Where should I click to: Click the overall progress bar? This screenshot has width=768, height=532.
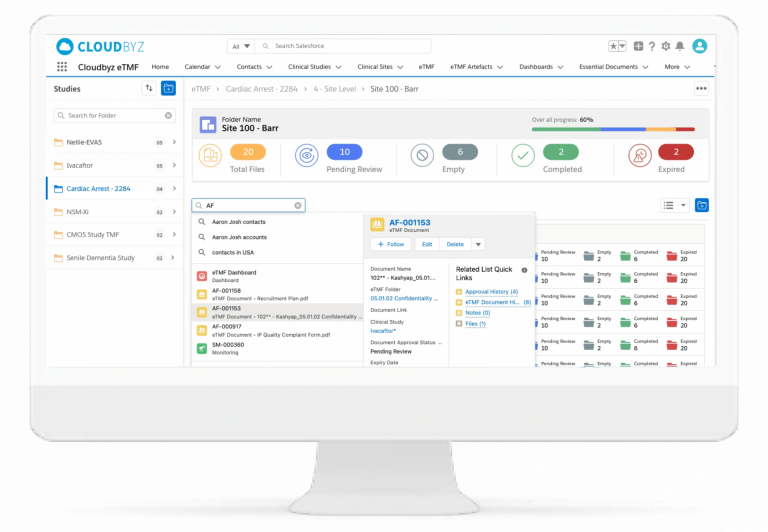(613, 129)
